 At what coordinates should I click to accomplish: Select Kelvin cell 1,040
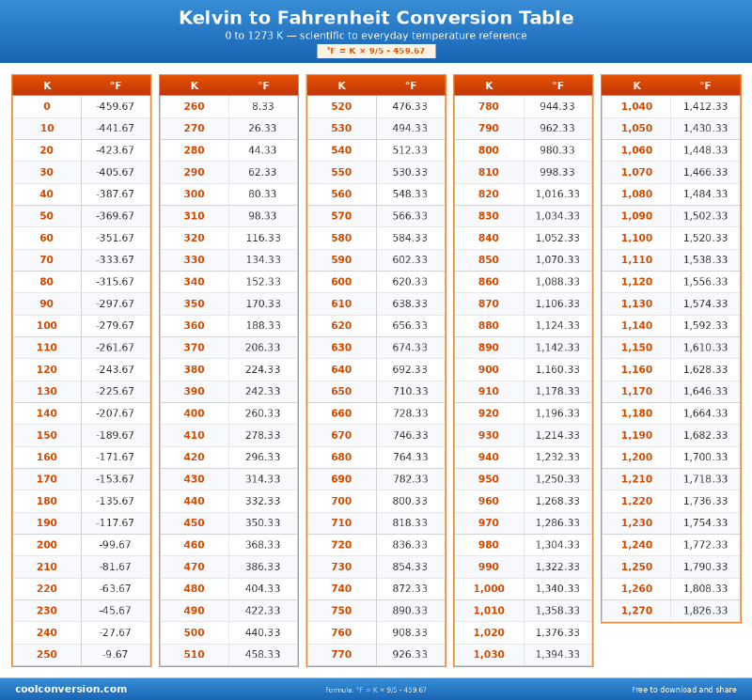click(x=637, y=106)
